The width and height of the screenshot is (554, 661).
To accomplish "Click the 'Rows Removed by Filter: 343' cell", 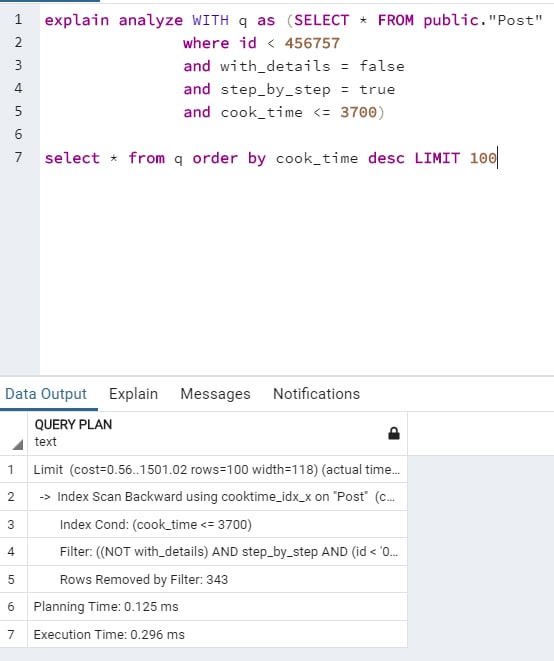I will tap(218, 579).
